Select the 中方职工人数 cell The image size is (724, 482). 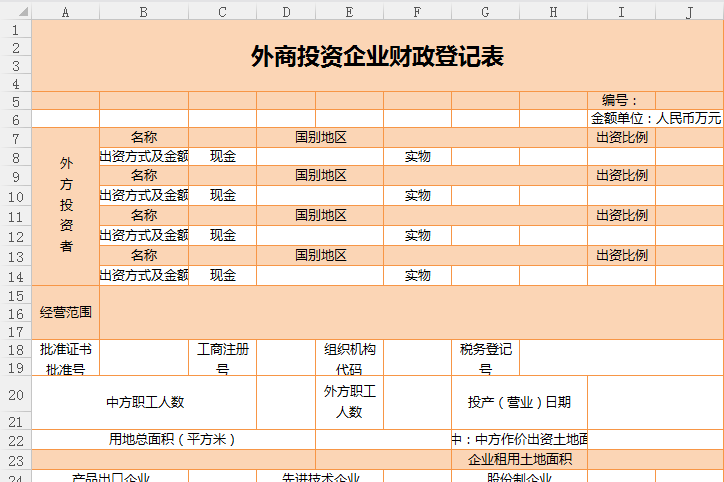(145, 402)
